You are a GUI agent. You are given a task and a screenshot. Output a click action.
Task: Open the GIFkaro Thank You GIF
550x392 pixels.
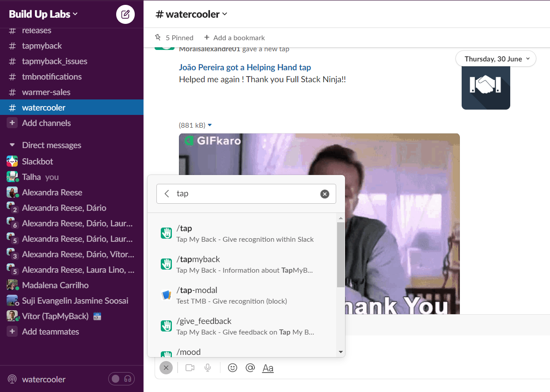pyautogui.click(x=319, y=224)
